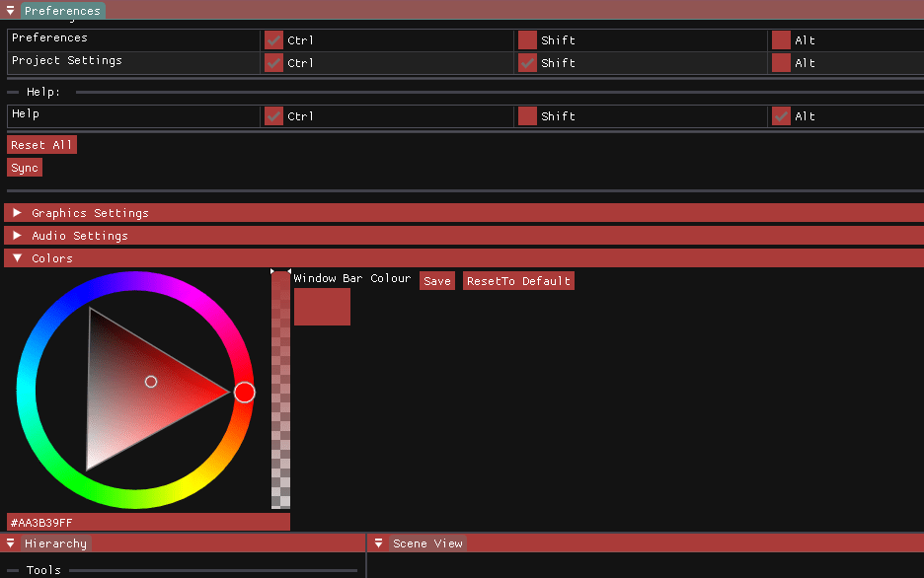Viewport: 924px width, 578px height.
Task: Click the Reset All button
Action: (41, 145)
